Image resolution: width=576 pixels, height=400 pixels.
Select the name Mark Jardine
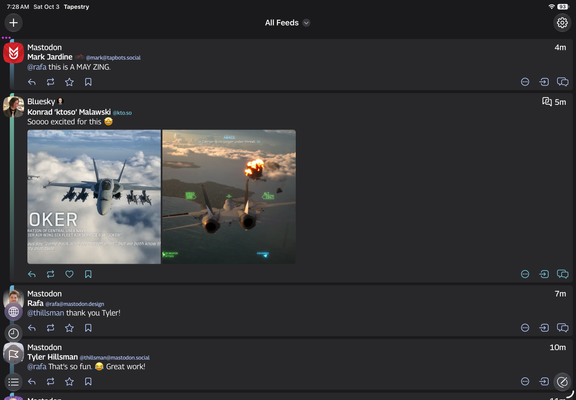coord(50,57)
